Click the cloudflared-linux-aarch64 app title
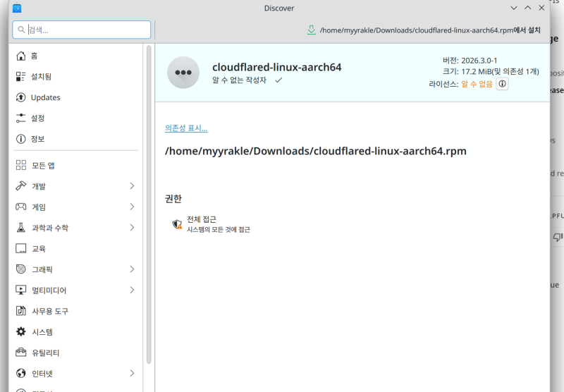Screen dimensions: 564x392 pos(277,67)
